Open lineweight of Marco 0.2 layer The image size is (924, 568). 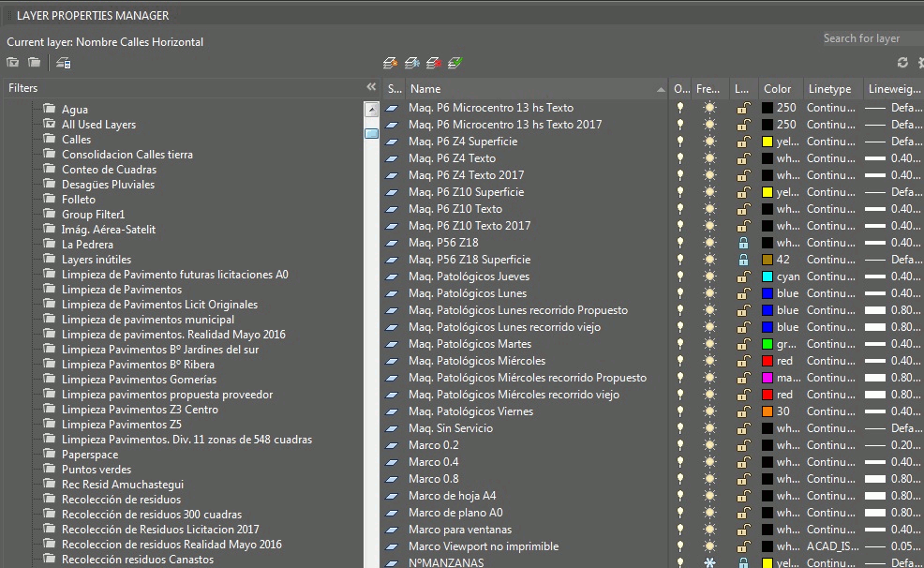click(x=893, y=445)
